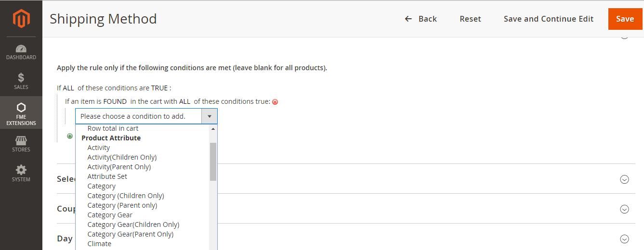Click the dropdown list scrollbar thumb

tap(213, 162)
